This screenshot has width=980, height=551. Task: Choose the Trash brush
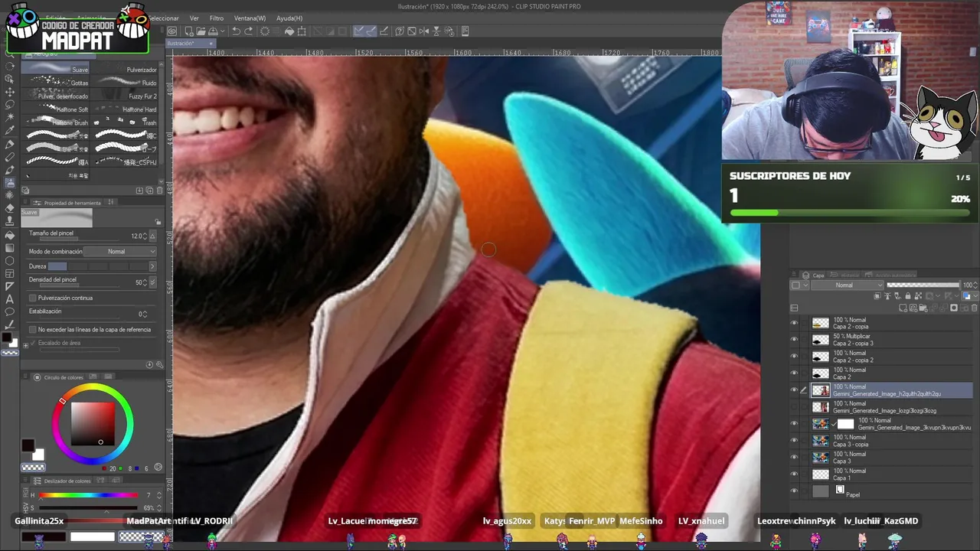[126, 122]
